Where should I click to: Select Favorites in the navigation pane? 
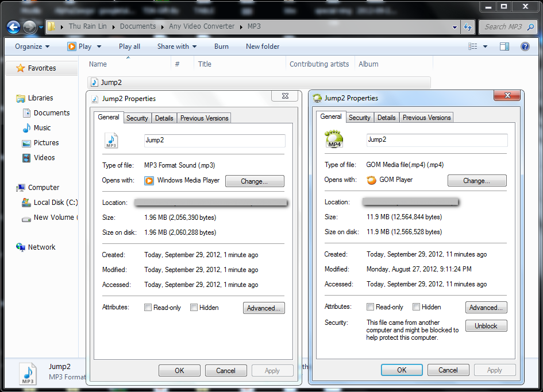point(41,68)
